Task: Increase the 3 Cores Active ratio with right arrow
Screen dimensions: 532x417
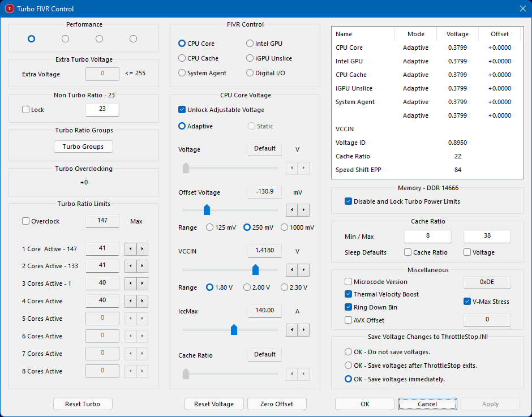Action: pos(142,283)
